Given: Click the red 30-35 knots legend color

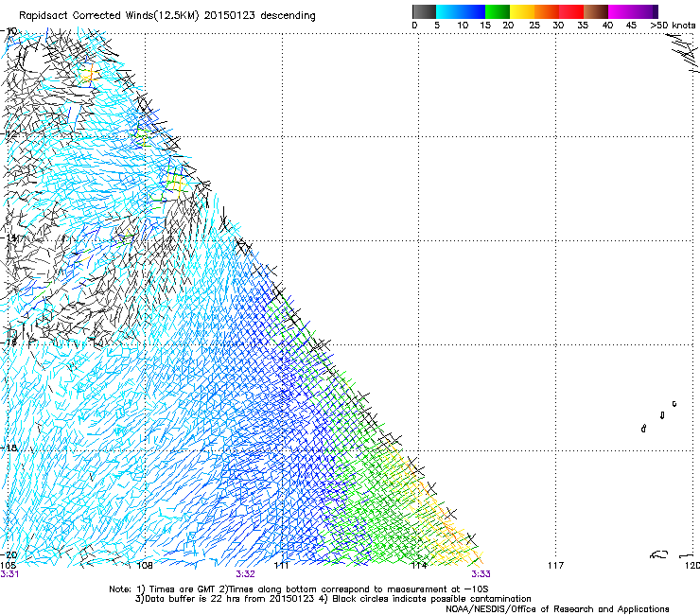Looking at the screenshot, I should 571,11.
